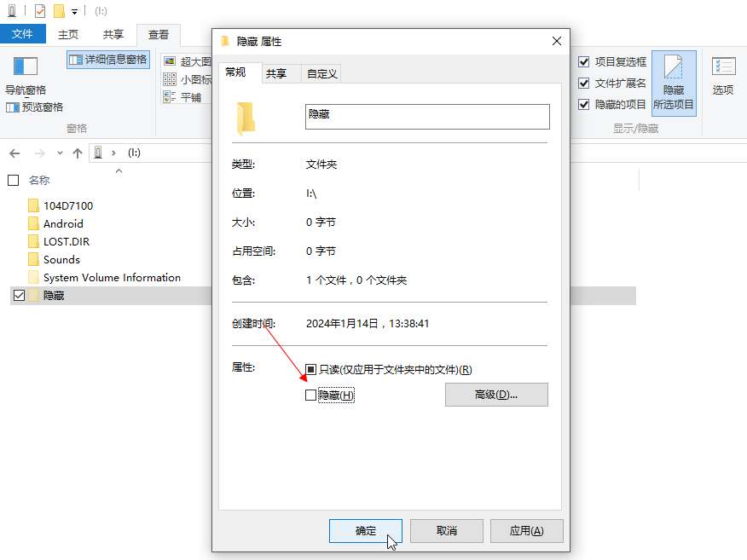Toggle the Read-only (只读) checkbox

click(x=310, y=369)
